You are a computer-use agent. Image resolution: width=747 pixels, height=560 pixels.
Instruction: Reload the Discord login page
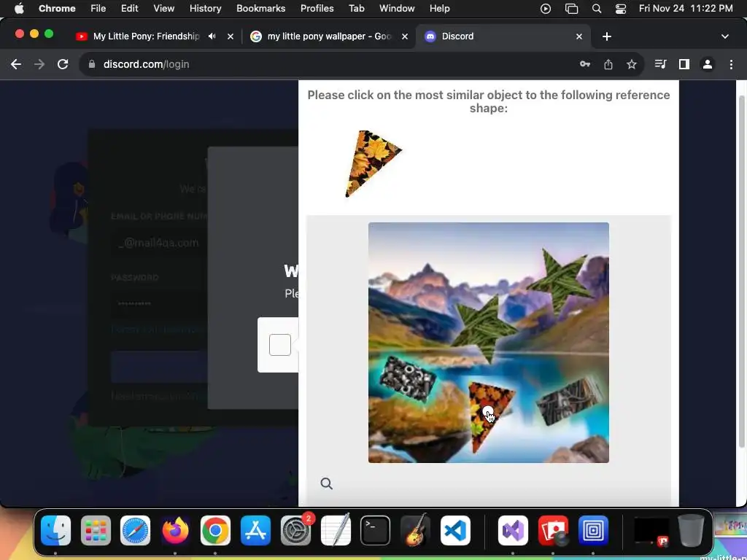pyautogui.click(x=63, y=64)
